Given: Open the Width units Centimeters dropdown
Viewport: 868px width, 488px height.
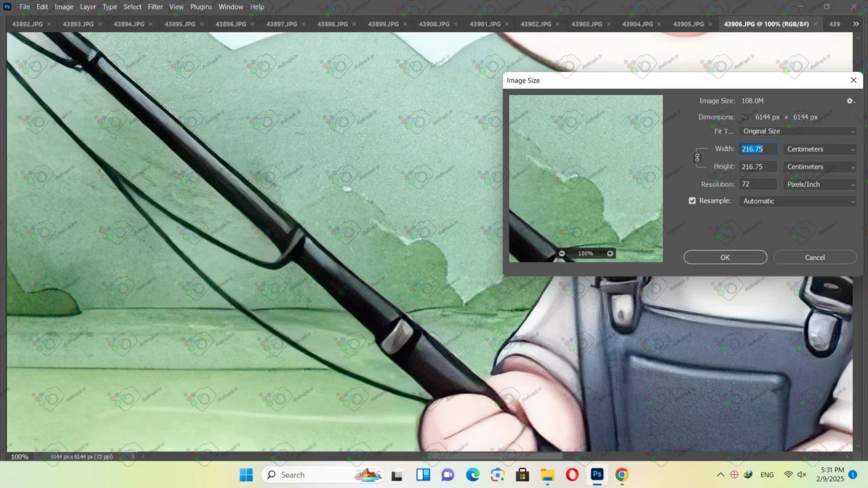Looking at the screenshot, I should pos(820,149).
